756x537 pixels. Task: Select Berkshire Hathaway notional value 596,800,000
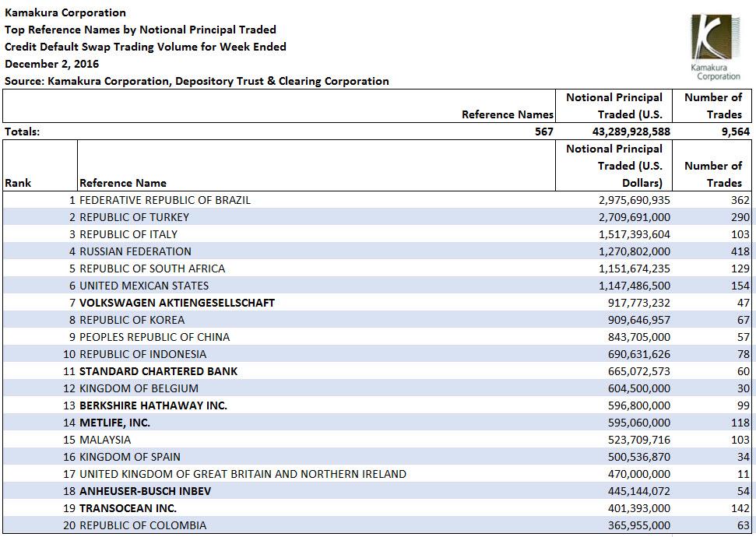click(639, 405)
